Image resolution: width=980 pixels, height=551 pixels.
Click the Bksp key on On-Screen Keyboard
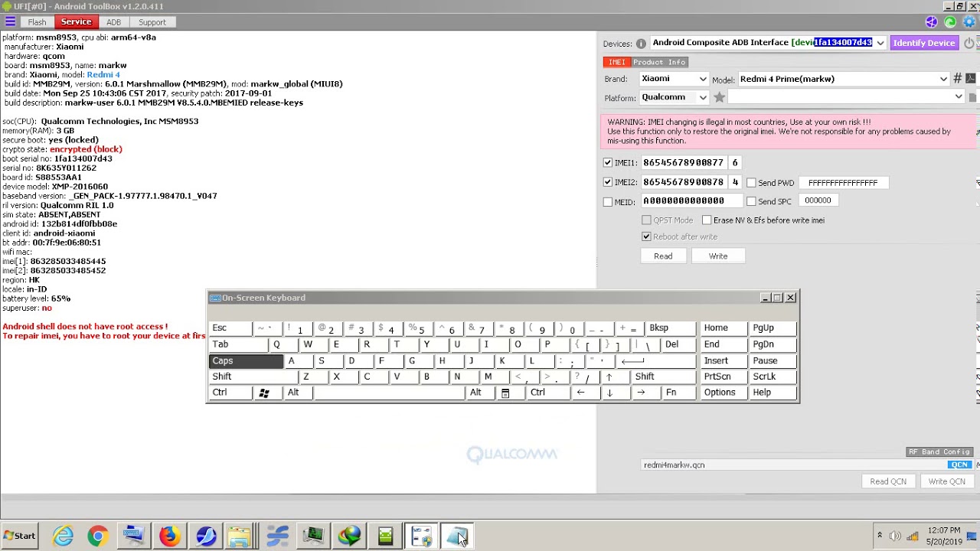click(x=670, y=328)
